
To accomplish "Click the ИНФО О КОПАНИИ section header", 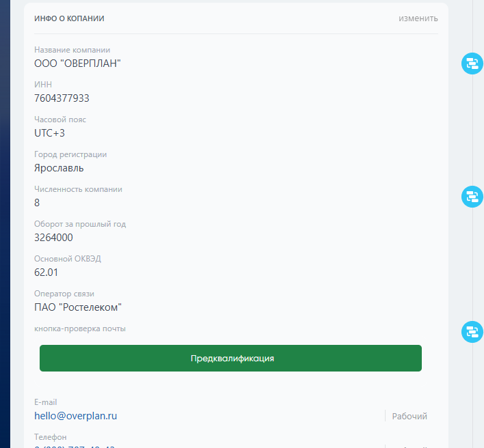I will [69, 18].
